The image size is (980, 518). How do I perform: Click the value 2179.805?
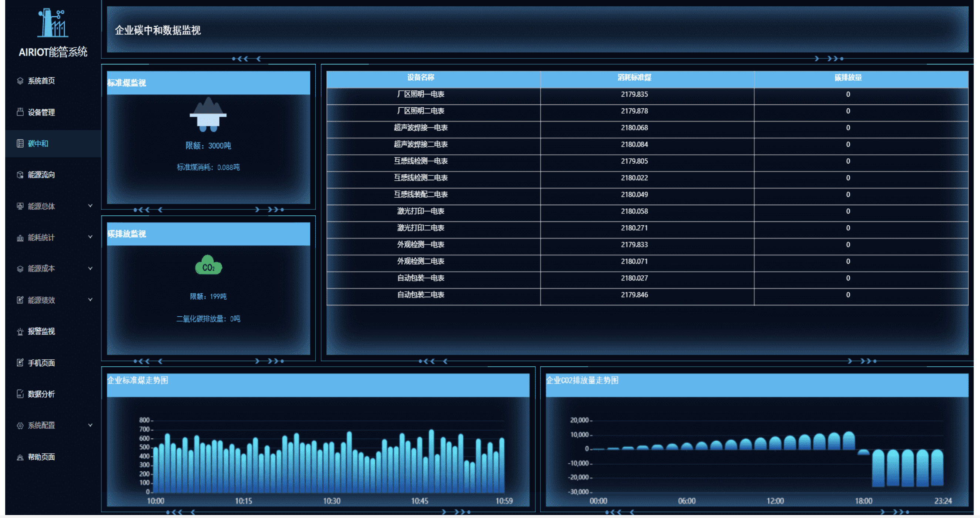(634, 161)
